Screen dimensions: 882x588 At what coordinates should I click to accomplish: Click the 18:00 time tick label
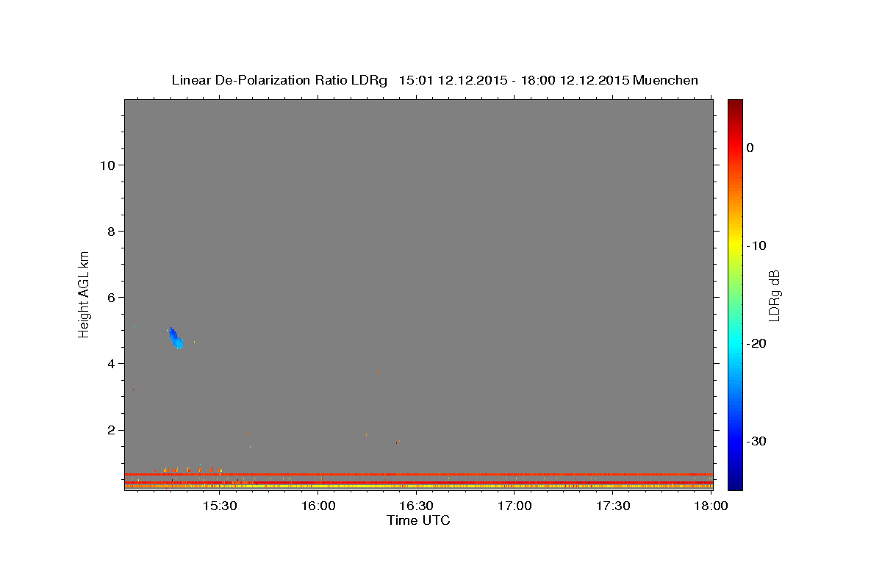[711, 506]
